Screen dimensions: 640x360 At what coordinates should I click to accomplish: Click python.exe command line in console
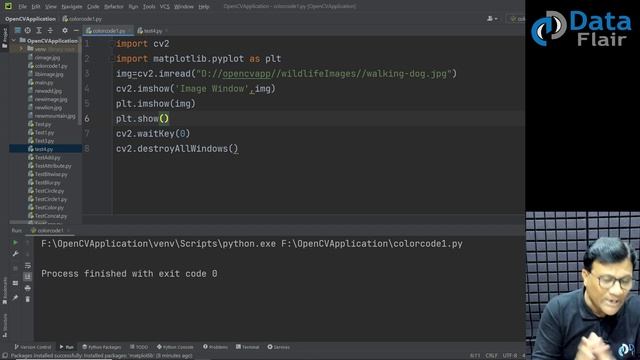coord(251,244)
